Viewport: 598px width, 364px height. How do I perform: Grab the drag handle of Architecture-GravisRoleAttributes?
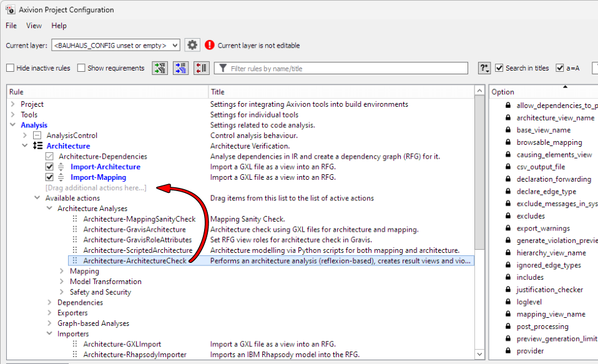click(75, 240)
